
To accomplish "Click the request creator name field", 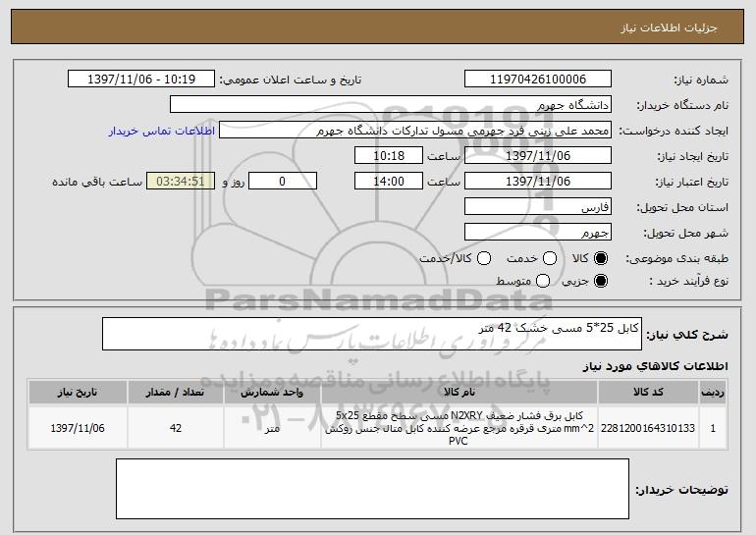I will pos(415,131).
